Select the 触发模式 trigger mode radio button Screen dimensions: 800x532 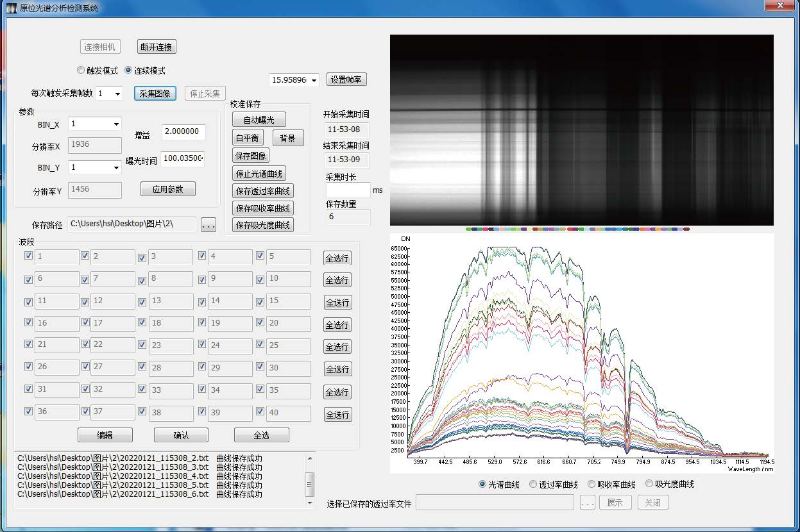pyautogui.click(x=81, y=71)
